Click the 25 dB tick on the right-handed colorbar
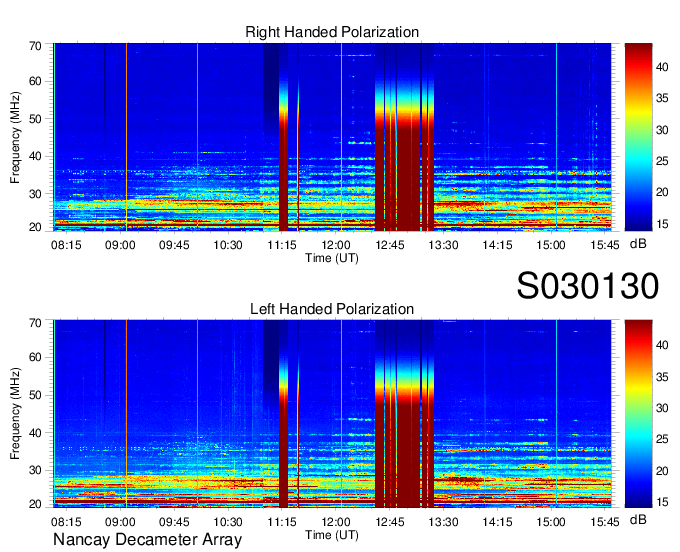 pos(662,161)
